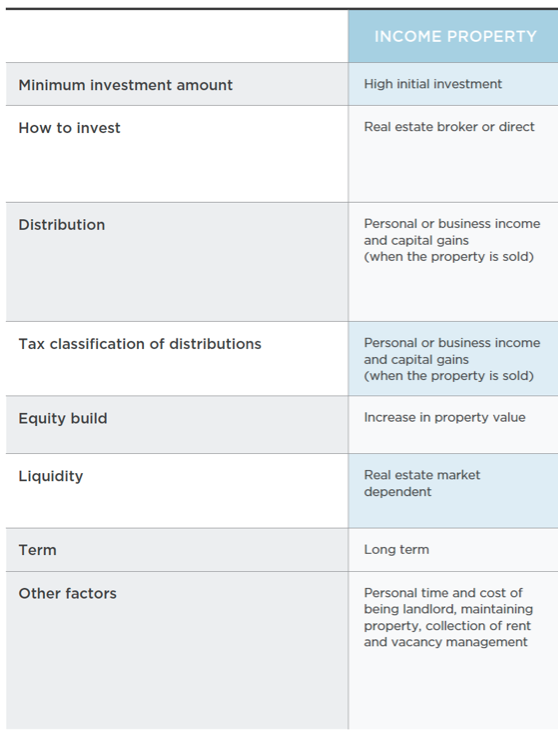Screen dimensions: 558x734
Task: Select the Distribution row label
Action: 62,225
